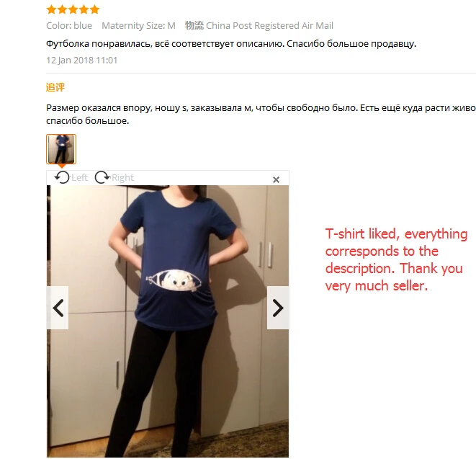The height and width of the screenshot is (459, 476).
Task: Click the rotate left arrow icon
Action: (x=62, y=177)
